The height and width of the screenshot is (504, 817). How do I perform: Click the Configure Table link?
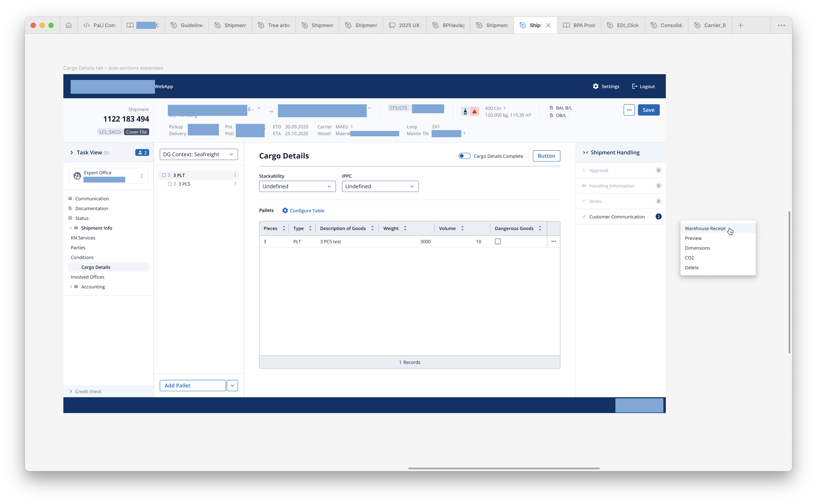[x=307, y=211]
